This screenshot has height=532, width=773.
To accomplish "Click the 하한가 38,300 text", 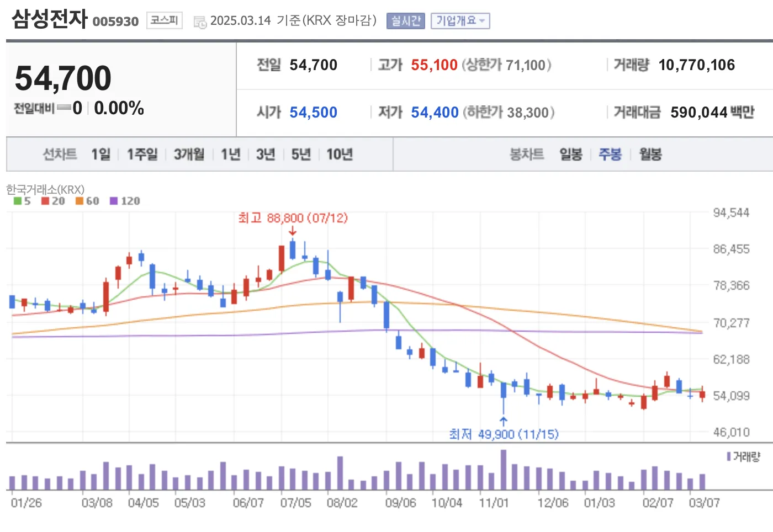I will pos(509,113).
